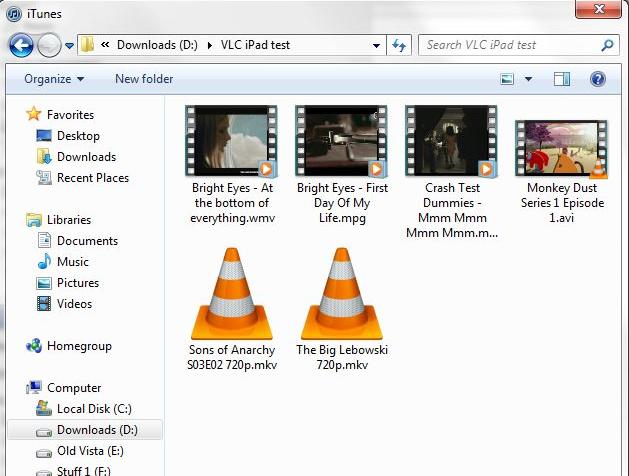Open Recent Places in sidebar
The image size is (629, 476).
[93, 178]
